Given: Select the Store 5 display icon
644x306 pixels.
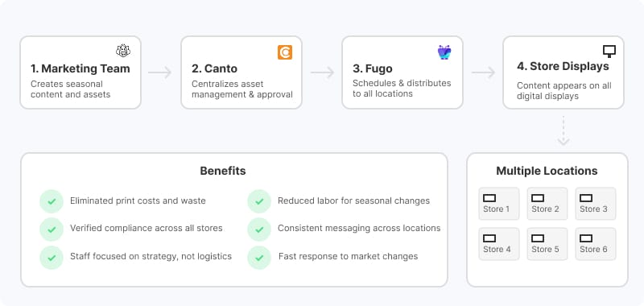Looking at the screenshot, I should [538, 238].
